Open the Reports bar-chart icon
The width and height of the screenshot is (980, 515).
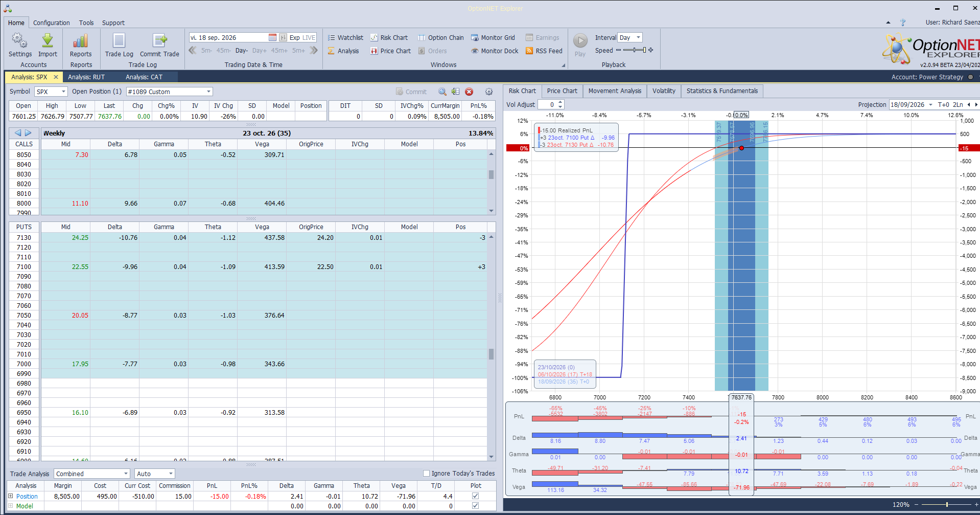81,40
